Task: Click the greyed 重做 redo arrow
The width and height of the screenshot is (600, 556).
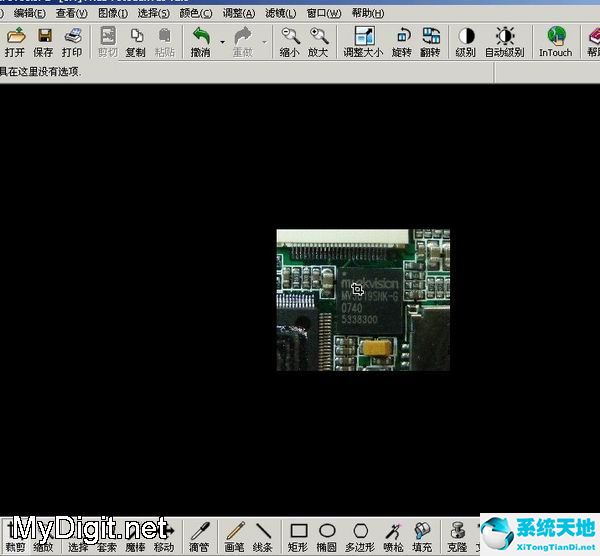Action: point(243,42)
